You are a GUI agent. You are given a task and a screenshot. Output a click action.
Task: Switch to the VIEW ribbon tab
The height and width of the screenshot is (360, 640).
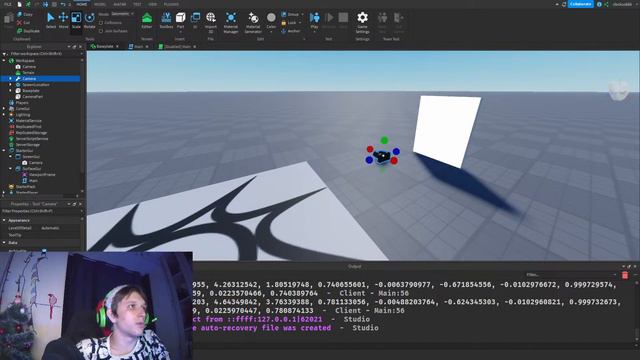click(152, 4)
